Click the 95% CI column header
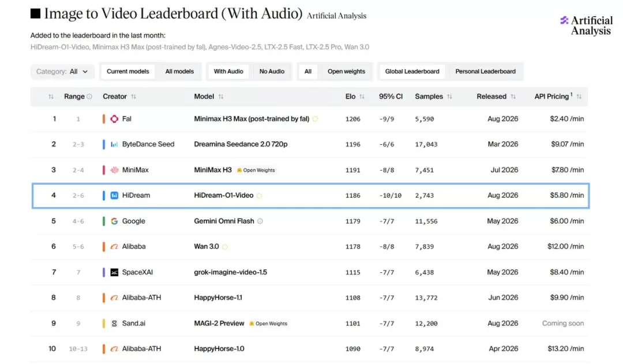The height and width of the screenshot is (364, 623). point(391,96)
